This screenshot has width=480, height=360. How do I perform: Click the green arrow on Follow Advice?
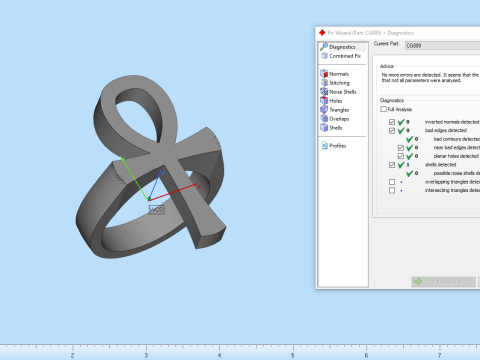(417, 282)
